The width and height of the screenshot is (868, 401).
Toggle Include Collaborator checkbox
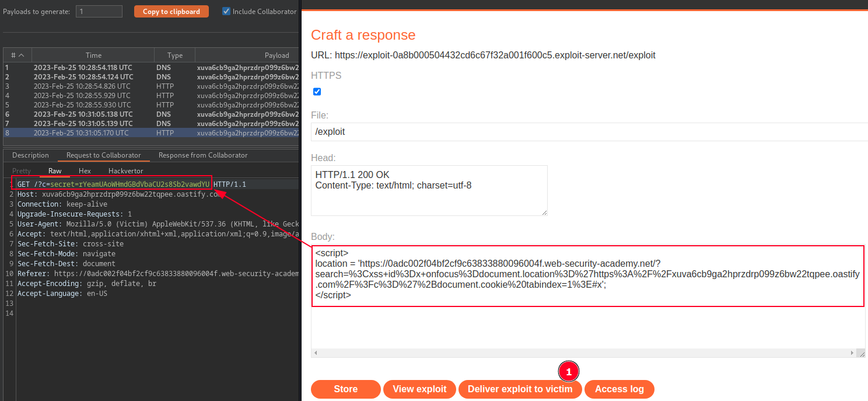(x=226, y=11)
